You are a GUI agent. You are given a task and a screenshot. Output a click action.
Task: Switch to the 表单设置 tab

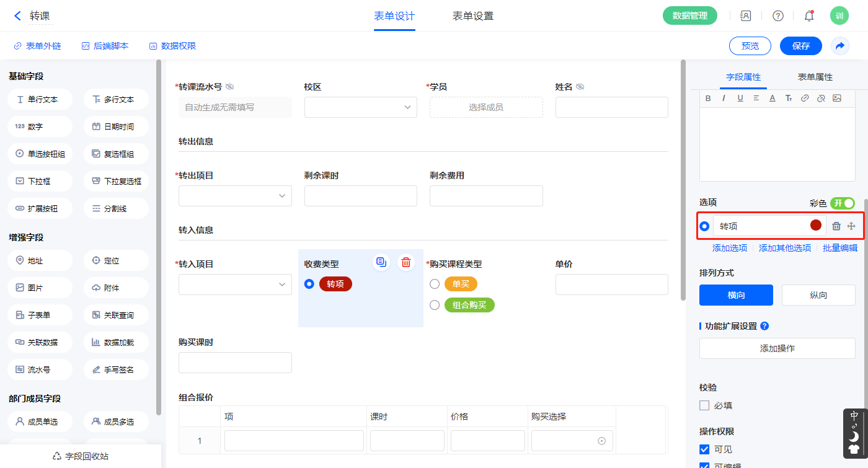tap(473, 16)
